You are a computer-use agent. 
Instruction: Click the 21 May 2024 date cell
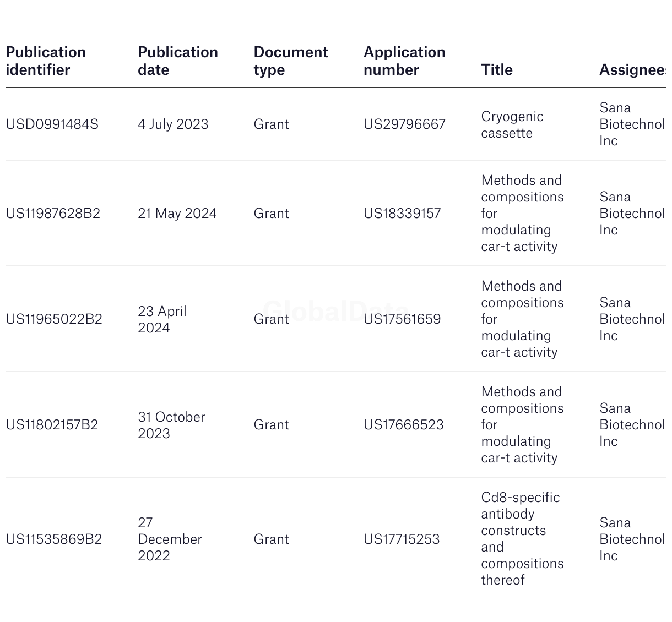pyautogui.click(x=177, y=213)
